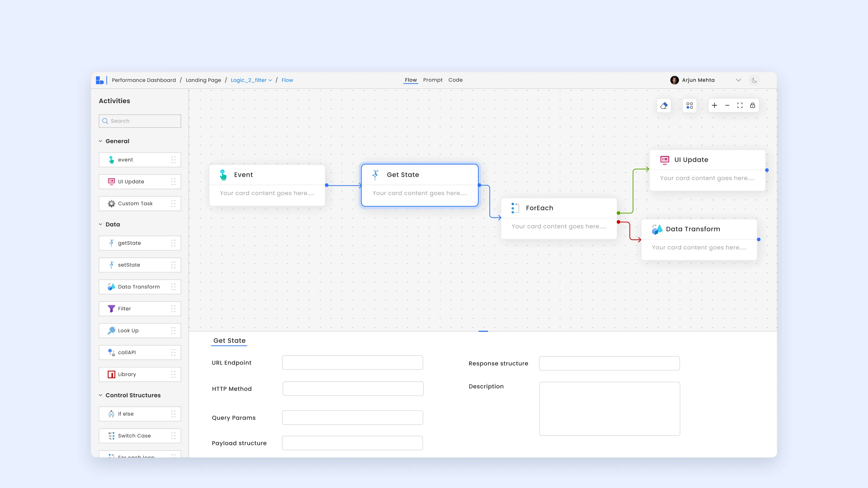This screenshot has height=488, width=868.
Task: Click the Data Transform icon in sidebar
Action: click(111, 287)
